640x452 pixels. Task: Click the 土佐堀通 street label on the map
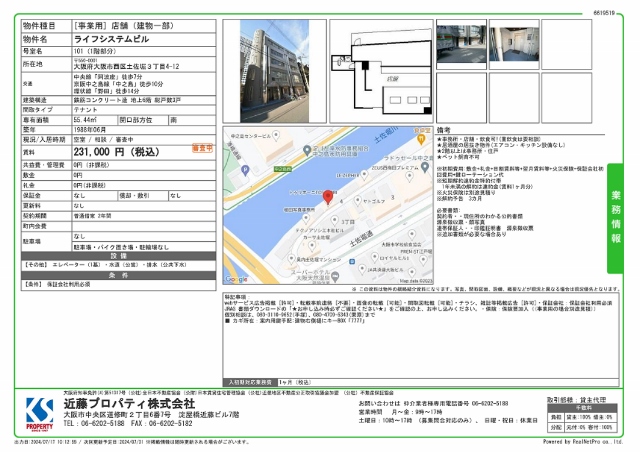click(x=361, y=238)
